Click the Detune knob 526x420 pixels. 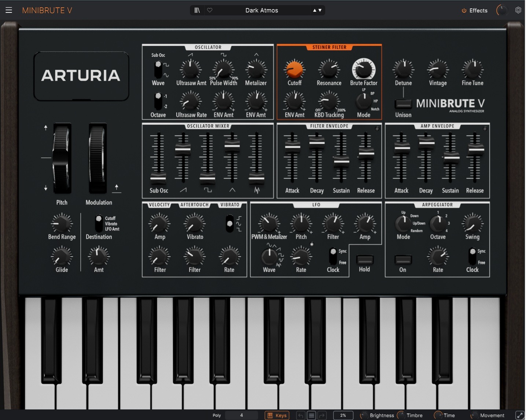403,69
